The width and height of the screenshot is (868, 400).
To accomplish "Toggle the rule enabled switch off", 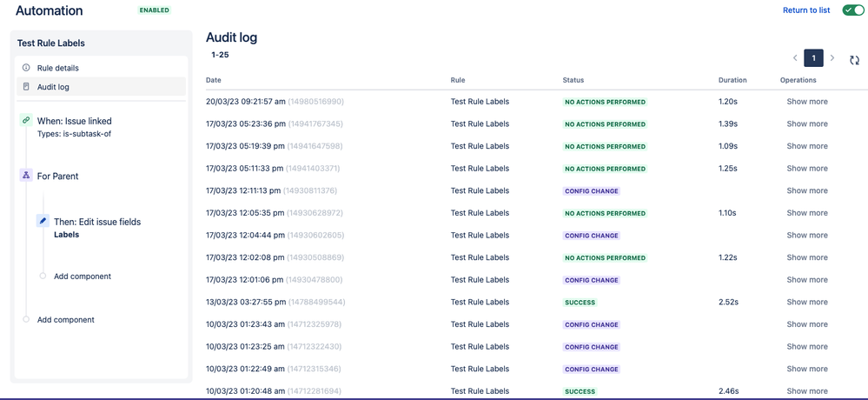I will (853, 10).
